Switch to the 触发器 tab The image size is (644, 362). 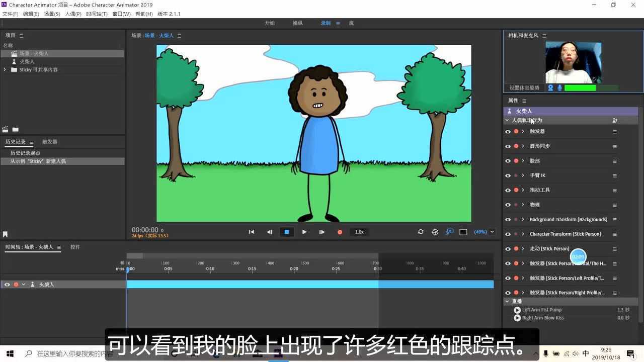49,141
